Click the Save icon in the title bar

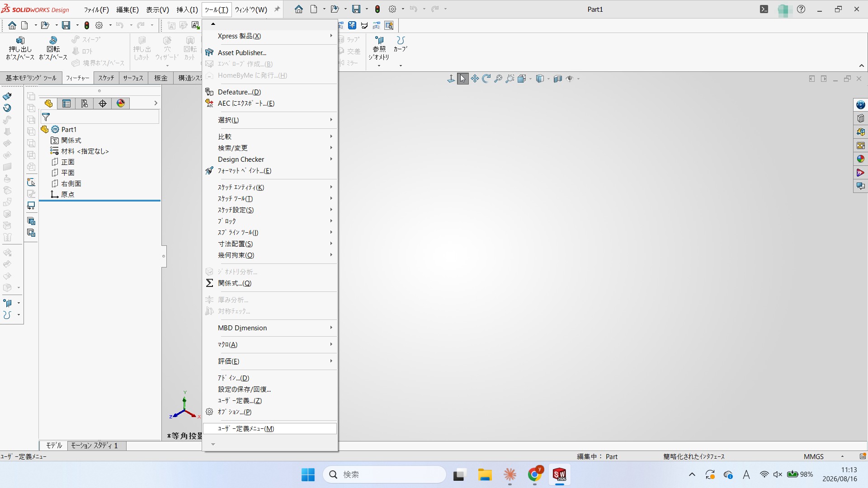tap(356, 9)
